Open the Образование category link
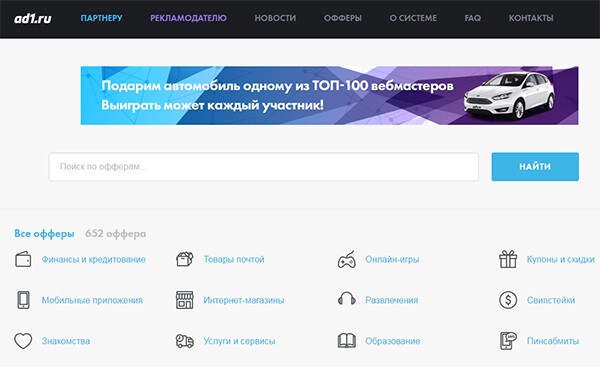 coord(393,341)
